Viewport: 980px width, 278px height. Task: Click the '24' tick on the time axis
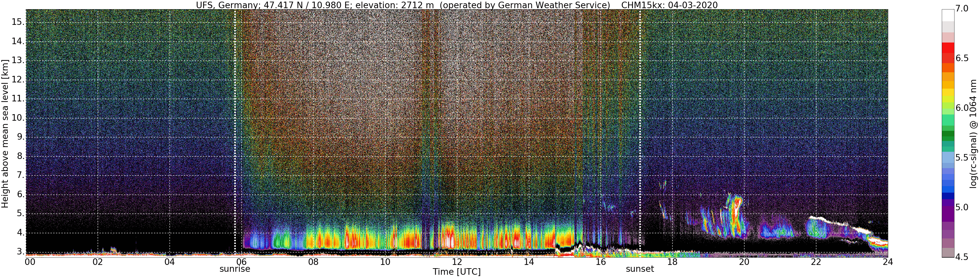[x=888, y=262]
